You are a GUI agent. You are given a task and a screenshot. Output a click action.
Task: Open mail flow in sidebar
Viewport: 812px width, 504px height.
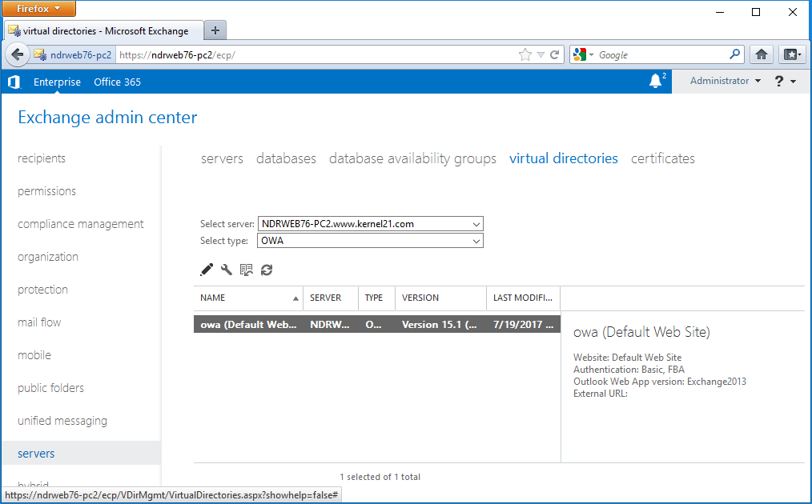pyautogui.click(x=39, y=322)
